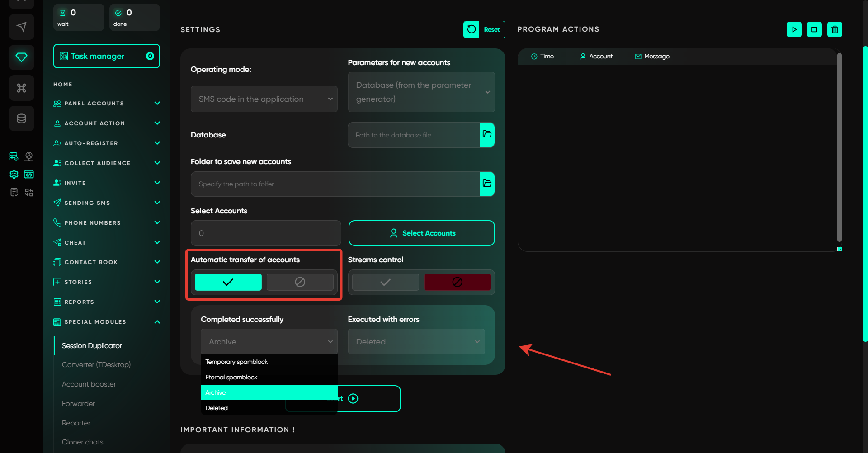Enable automatic transfer of accounts checkmark

pyautogui.click(x=228, y=282)
